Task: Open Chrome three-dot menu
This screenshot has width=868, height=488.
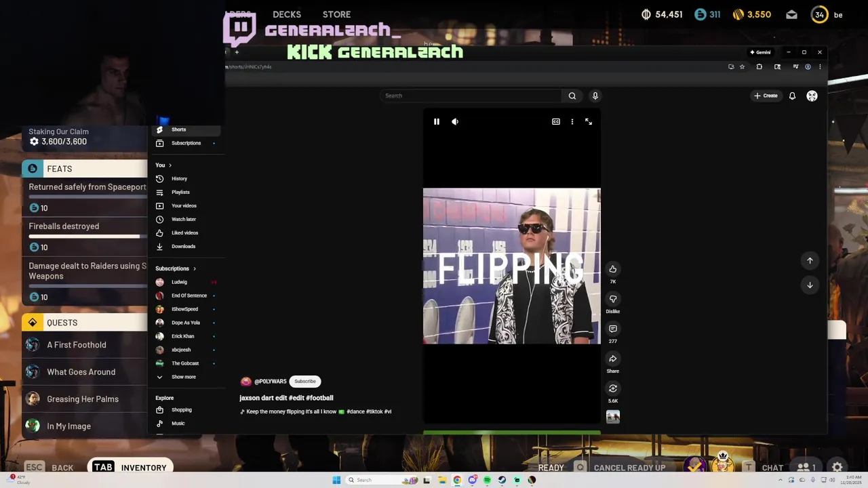Action: pos(820,67)
